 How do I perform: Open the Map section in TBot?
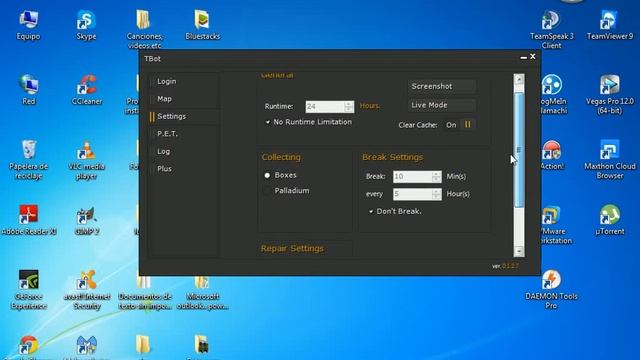(x=184, y=99)
